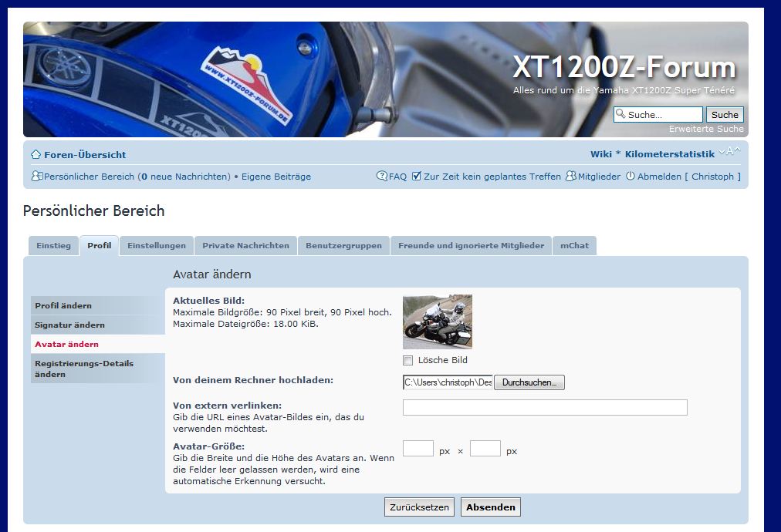The width and height of the screenshot is (781, 532).
Task: Select Signatur ändern in the sidebar
Action: tap(69, 325)
